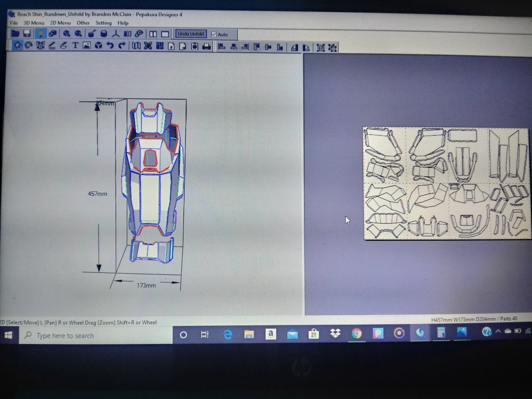The image size is (532, 399).
Task: Click the Type here to search box
Action: [96, 335]
